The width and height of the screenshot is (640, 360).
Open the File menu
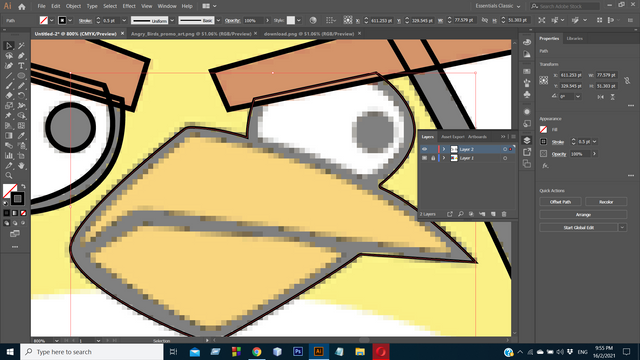(41, 6)
